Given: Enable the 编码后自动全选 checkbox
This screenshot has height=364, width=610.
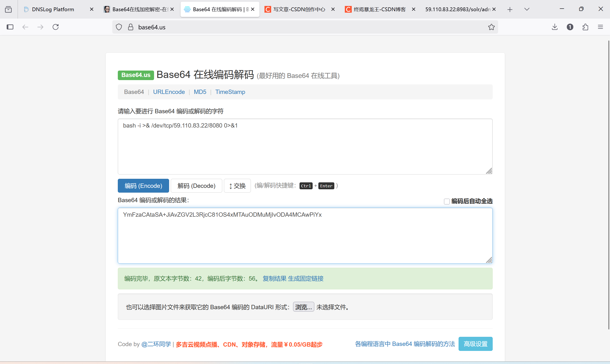Looking at the screenshot, I should [x=447, y=201].
